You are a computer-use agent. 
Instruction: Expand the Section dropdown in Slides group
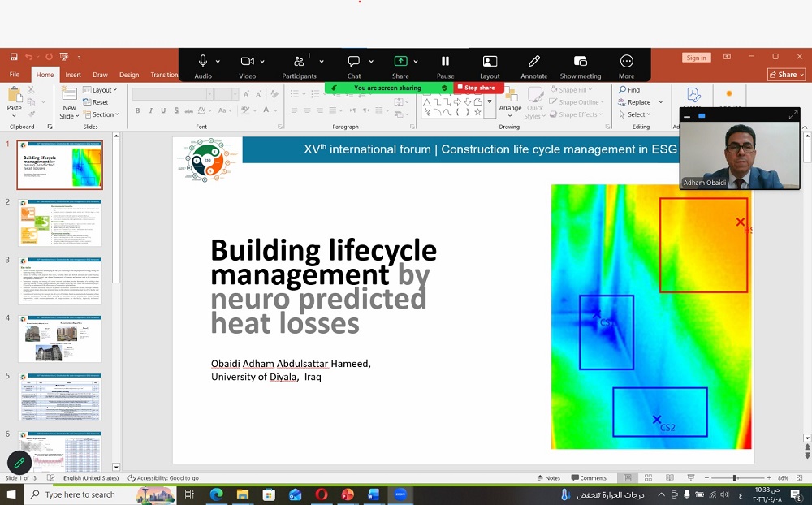click(101, 114)
